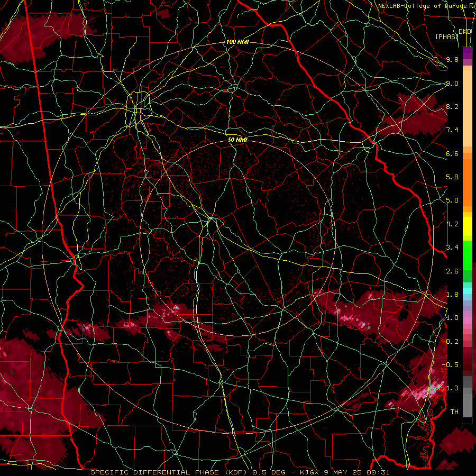This screenshot has width=476, height=476.
Task: Select the orange segment of the color bar
Action: [467, 183]
